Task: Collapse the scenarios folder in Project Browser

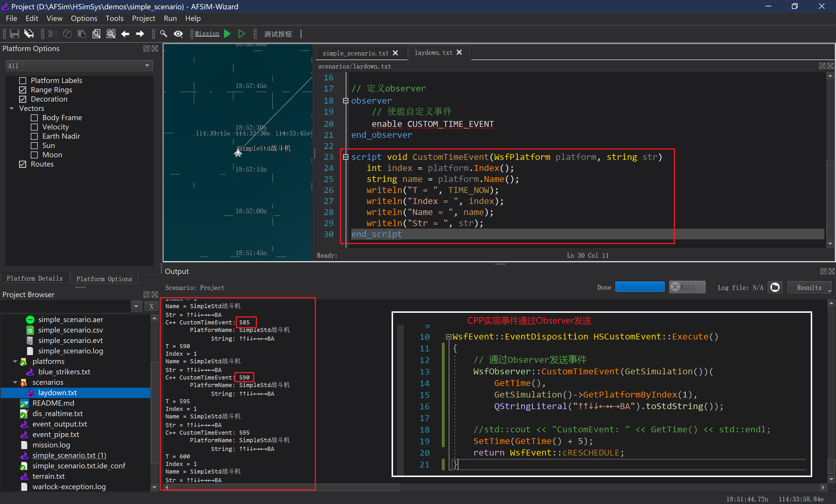Action: [15, 382]
